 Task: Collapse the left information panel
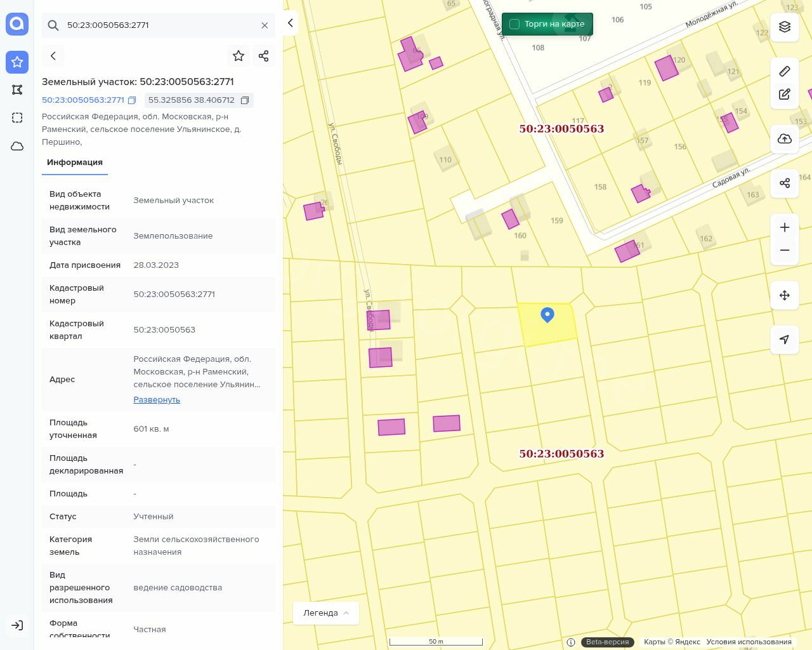click(x=290, y=23)
